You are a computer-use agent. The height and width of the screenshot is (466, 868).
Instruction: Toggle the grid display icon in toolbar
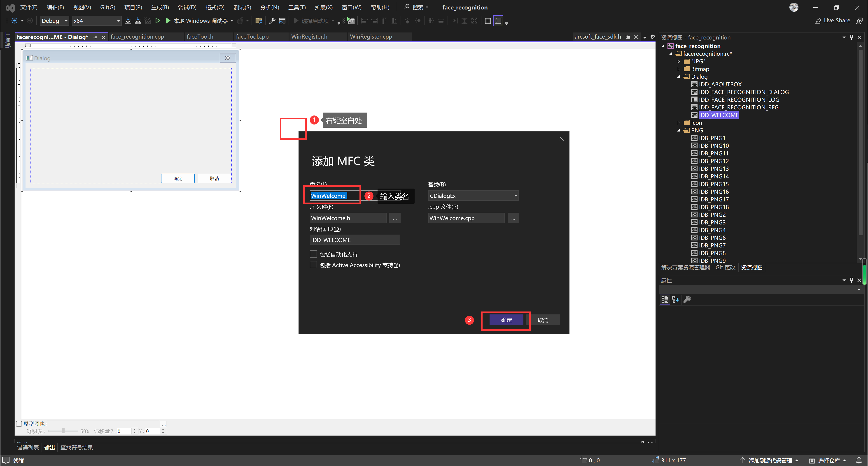[x=488, y=21]
